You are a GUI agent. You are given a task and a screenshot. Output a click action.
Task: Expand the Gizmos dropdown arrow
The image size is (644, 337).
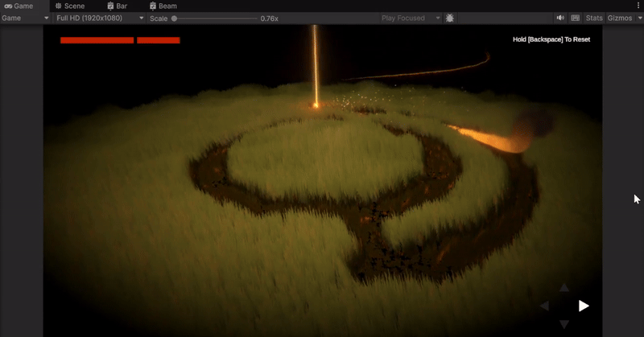point(639,18)
